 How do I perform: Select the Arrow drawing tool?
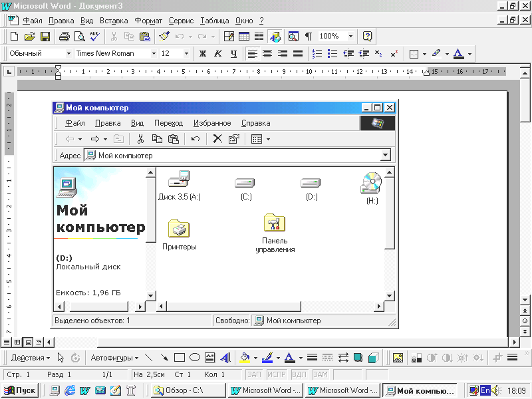164,358
